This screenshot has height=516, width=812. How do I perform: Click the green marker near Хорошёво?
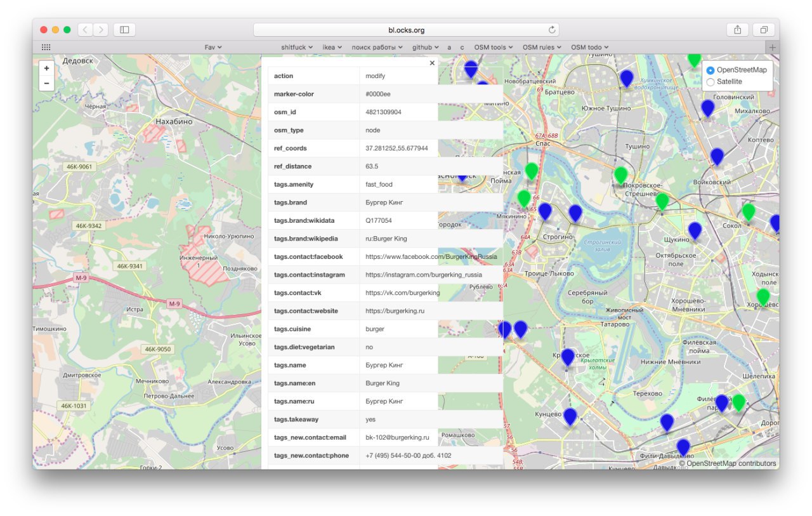pos(763,297)
